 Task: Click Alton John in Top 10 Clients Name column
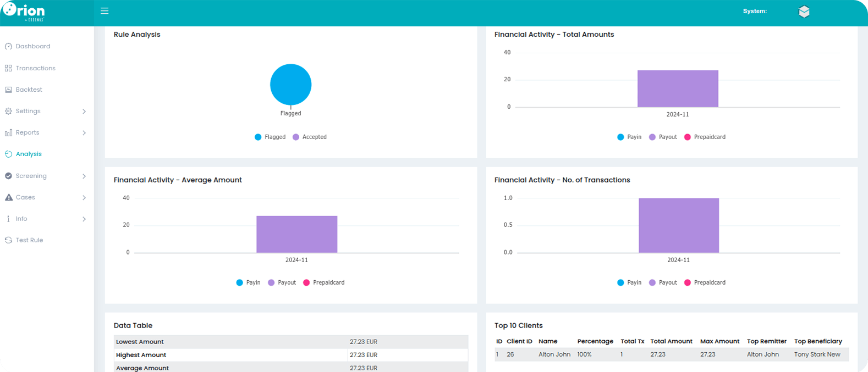point(554,354)
